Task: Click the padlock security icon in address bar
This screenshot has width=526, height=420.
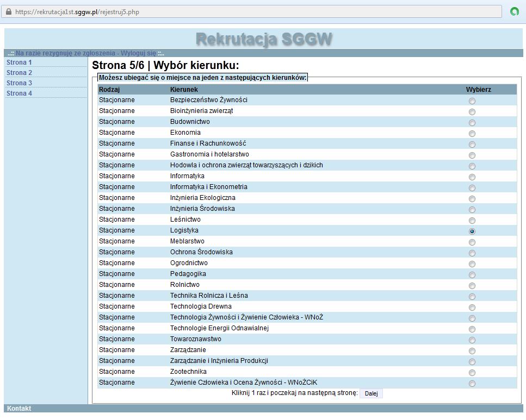Action: coord(9,12)
